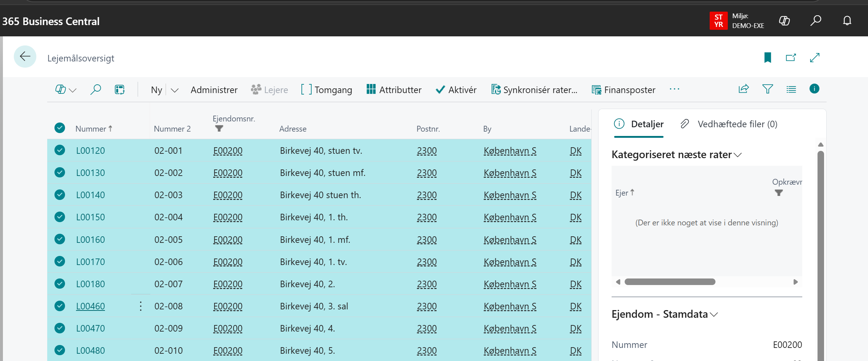The height and width of the screenshot is (361, 868).
Task: Click the Lejere action
Action: tap(269, 90)
